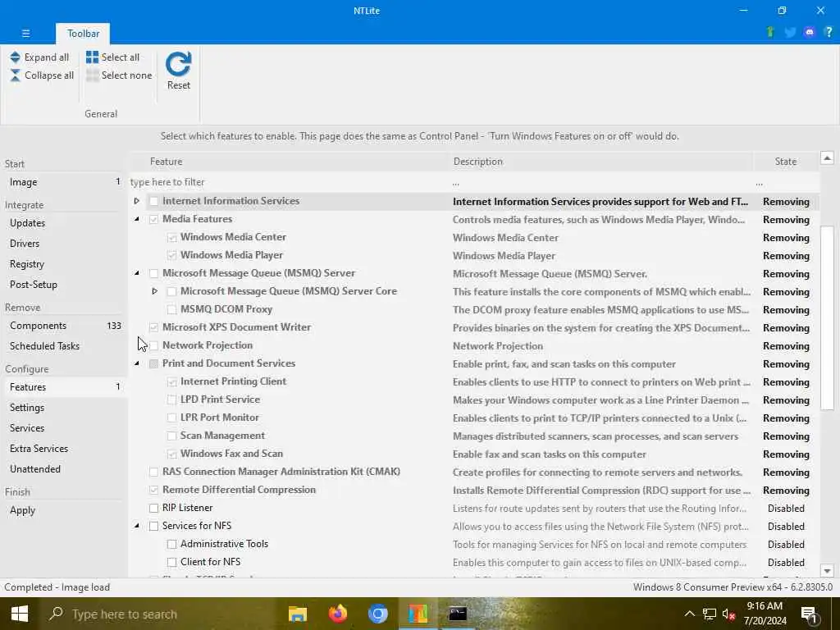The width and height of the screenshot is (840, 630).
Task: Collapse the Print and Document Services node
Action: click(x=137, y=363)
